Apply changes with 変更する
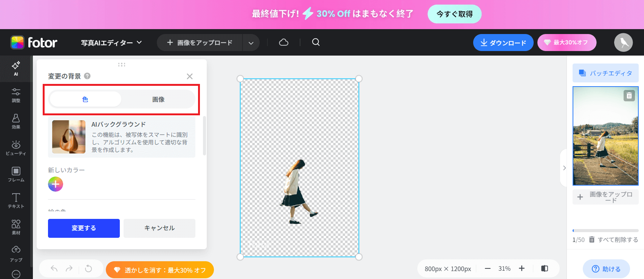Viewport: 644px width, 279px height. (x=84, y=228)
